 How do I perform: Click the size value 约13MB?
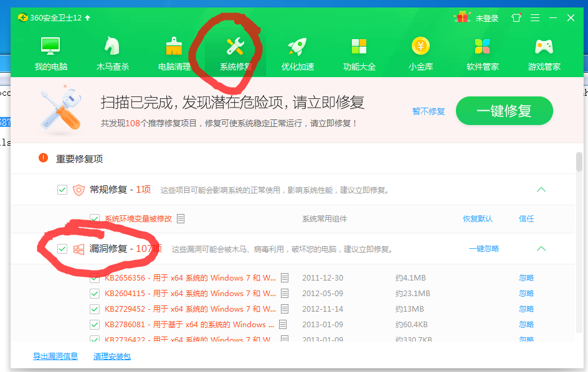(x=409, y=309)
